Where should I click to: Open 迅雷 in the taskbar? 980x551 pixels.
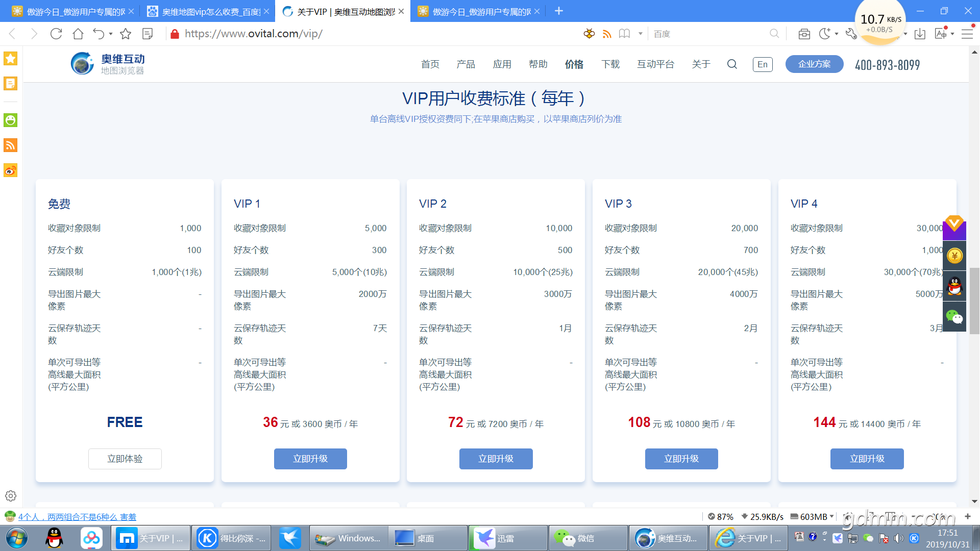pos(508,538)
